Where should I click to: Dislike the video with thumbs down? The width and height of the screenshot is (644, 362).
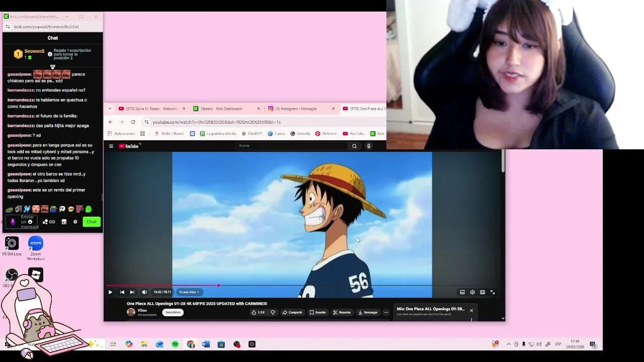(273, 312)
